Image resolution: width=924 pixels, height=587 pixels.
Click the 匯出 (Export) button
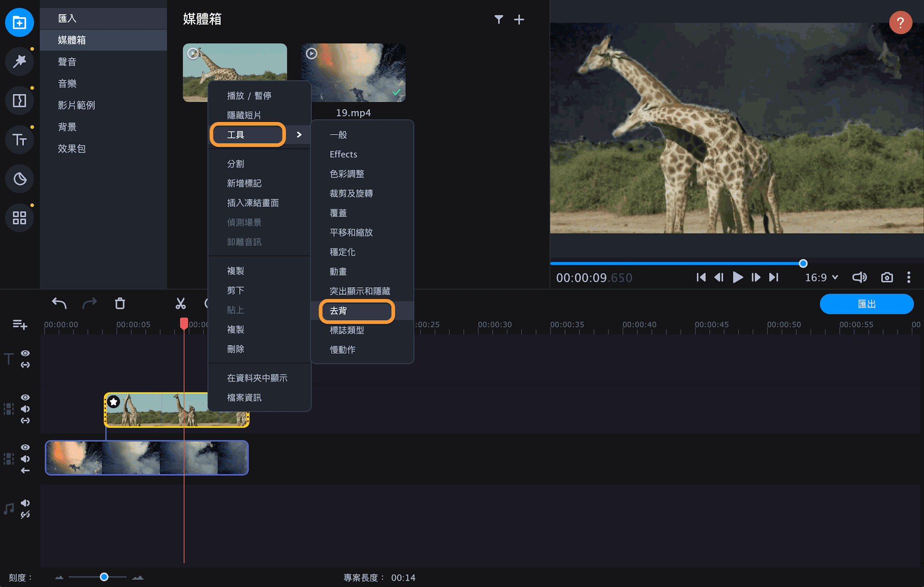(865, 305)
